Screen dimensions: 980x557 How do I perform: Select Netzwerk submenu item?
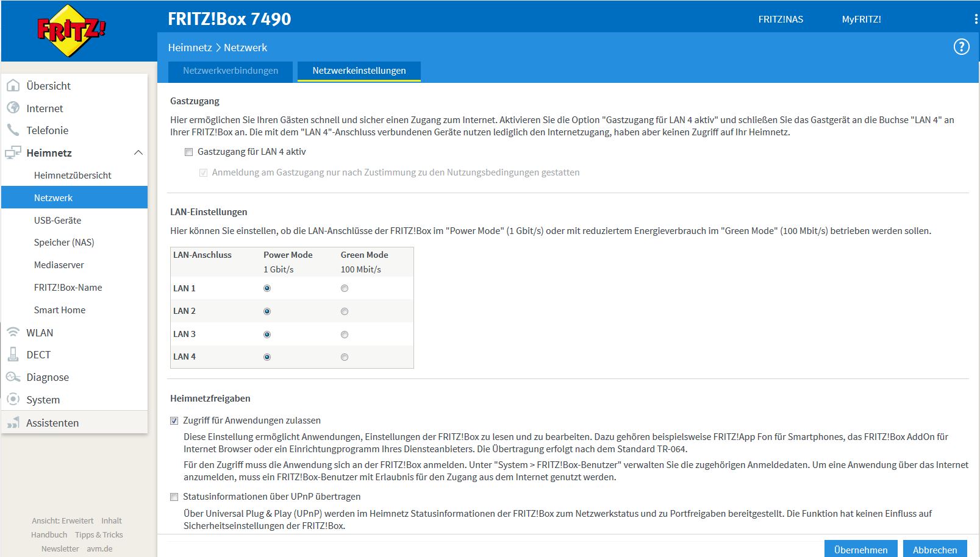click(x=74, y=197)
